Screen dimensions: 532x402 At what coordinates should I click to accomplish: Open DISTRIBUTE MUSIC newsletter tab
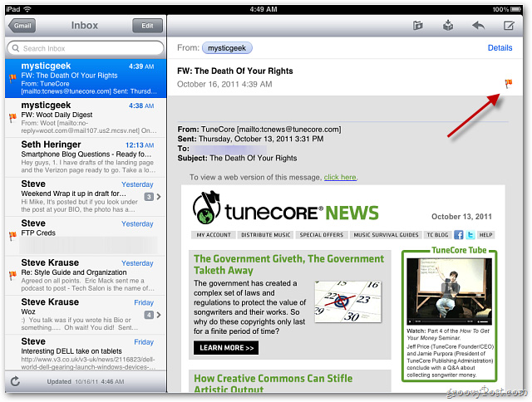pyautogui.click(x=266, y=235)
